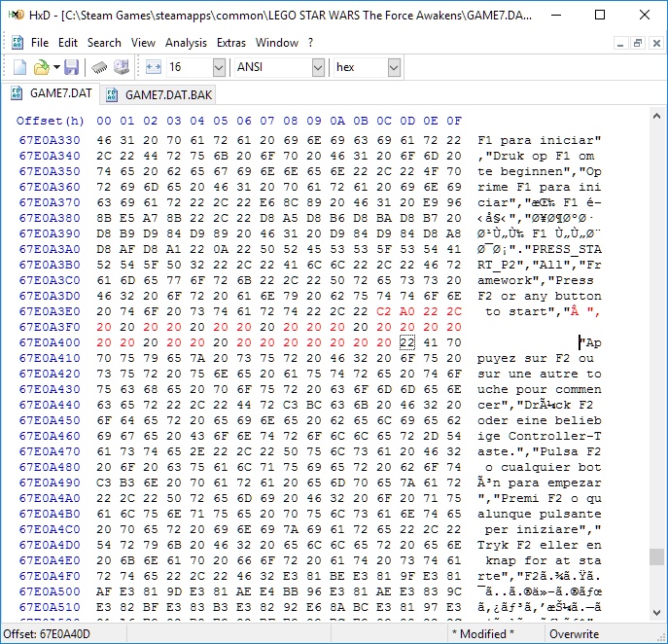This screenshot has height=644, width=668.
Task: Click decoded text 'F1 para iniciar"'
Action: click(x=540, y=140)
